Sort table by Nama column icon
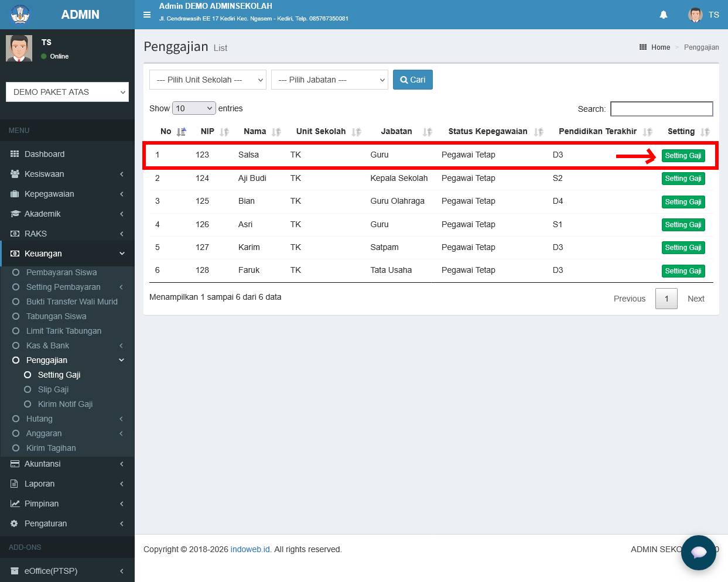728x582 pixels. click(276, 132)
